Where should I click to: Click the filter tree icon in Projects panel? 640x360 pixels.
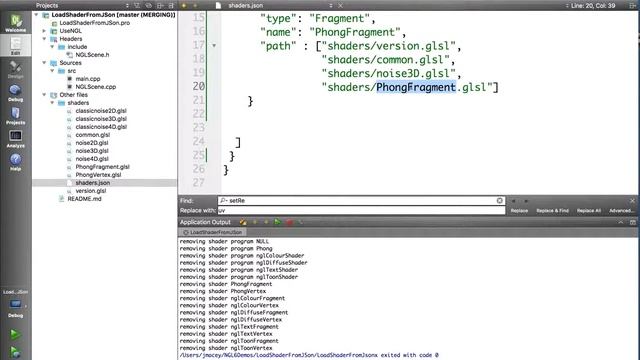click(x=137, y=6)
